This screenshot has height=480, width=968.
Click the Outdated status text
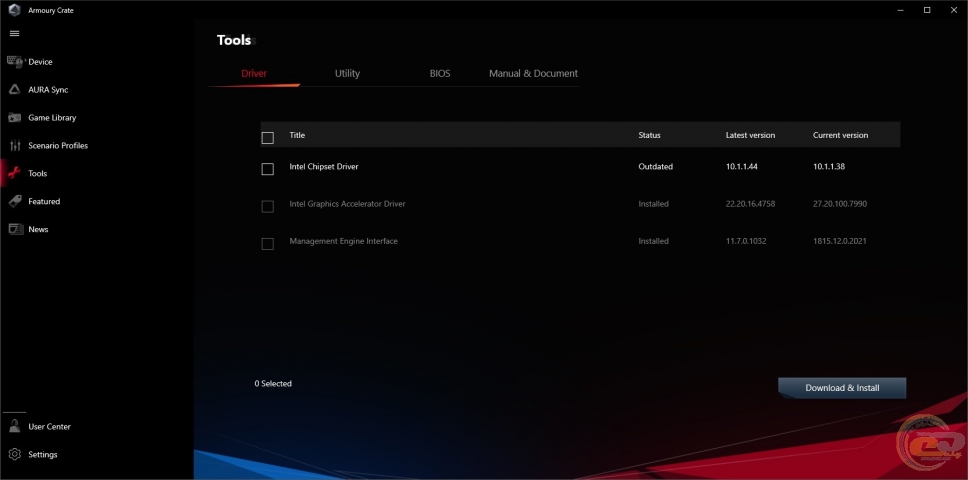point(656,167)
